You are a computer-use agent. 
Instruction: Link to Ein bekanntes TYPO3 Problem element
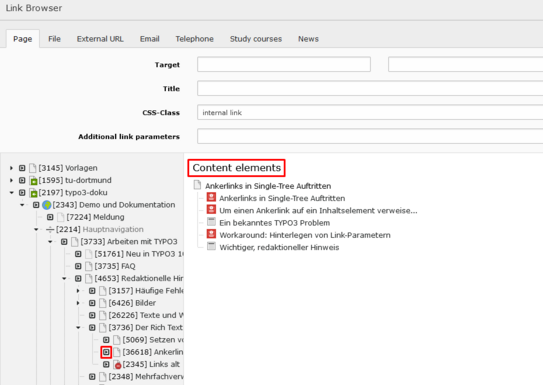(275, 223)
